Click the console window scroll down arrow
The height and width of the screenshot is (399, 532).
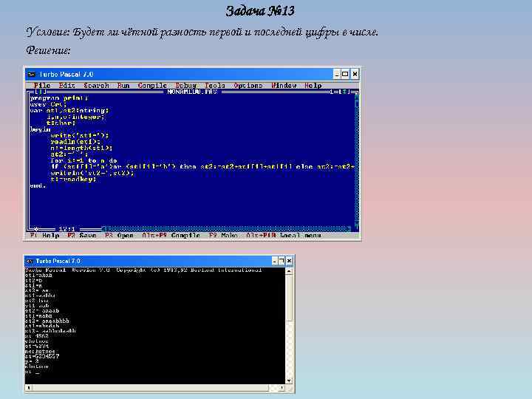pos(289,381)
